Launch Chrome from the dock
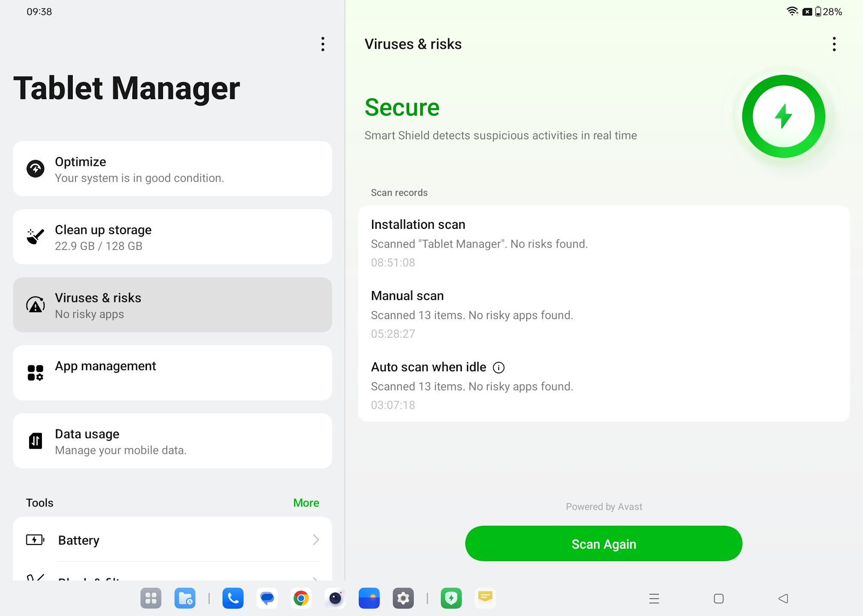Viewport: 863px width, 616px height. point(301,598)
